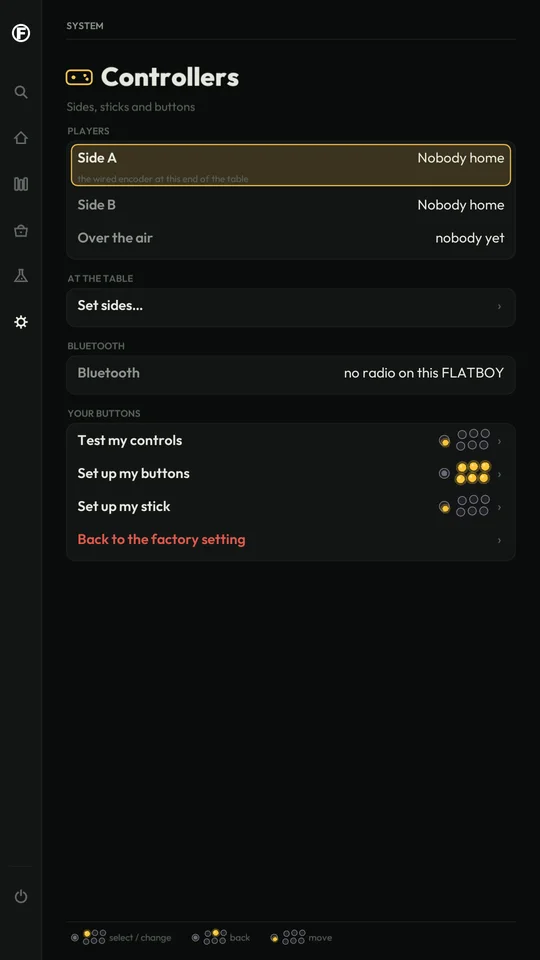The height and width of the screenshot is (960, 540).
Task: Select the settings gear in the sidebar
Action: click(x=21, y=322)
